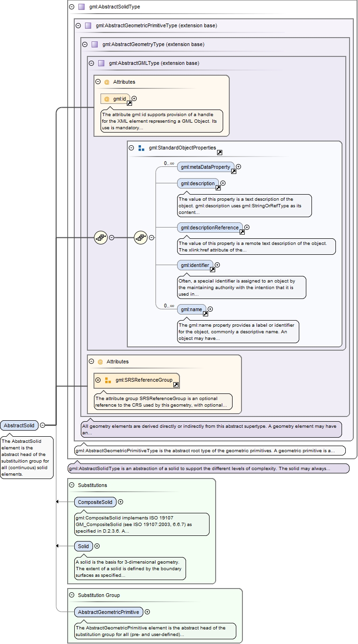Collapse the Substitution Group panel

[71, 595]
